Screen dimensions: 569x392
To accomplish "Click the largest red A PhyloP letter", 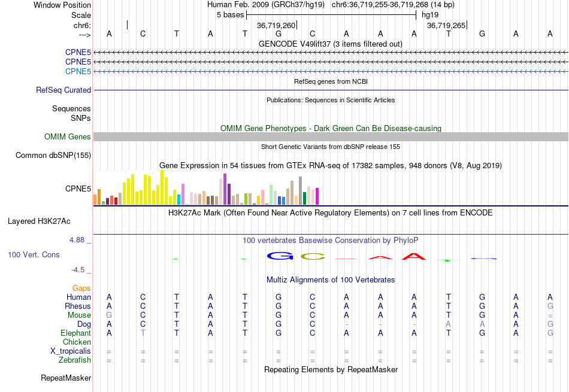I will pos(414,256).
